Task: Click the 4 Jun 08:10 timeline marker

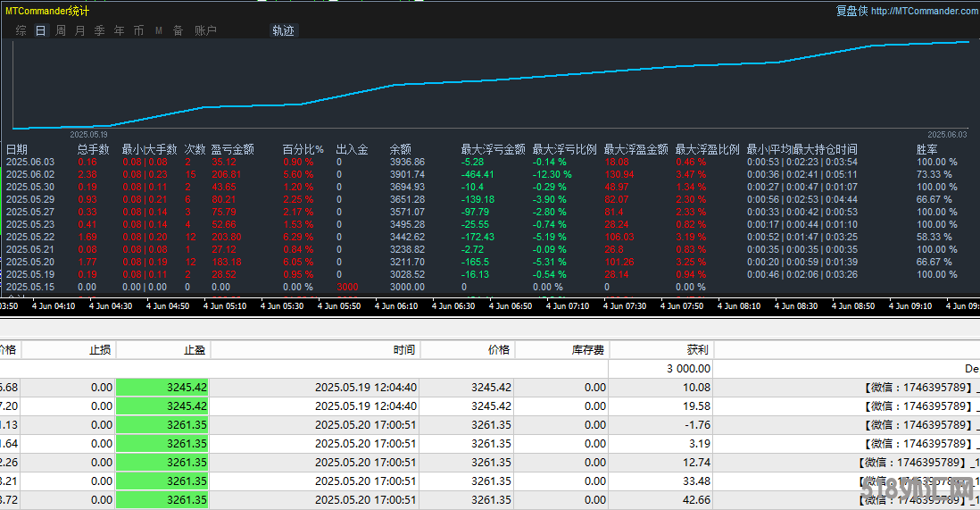Action: pos(739,306)
